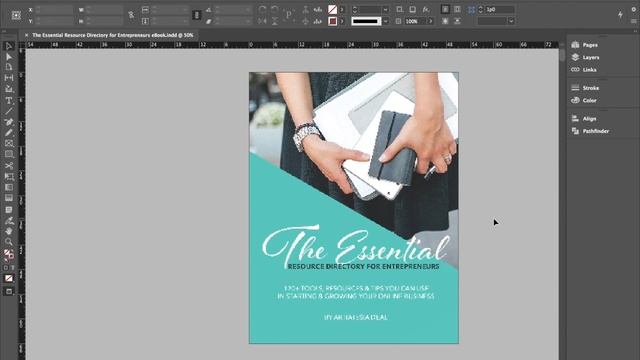Click the reference point locator grid
The image size is (640, 360).
tap(16, 15)
